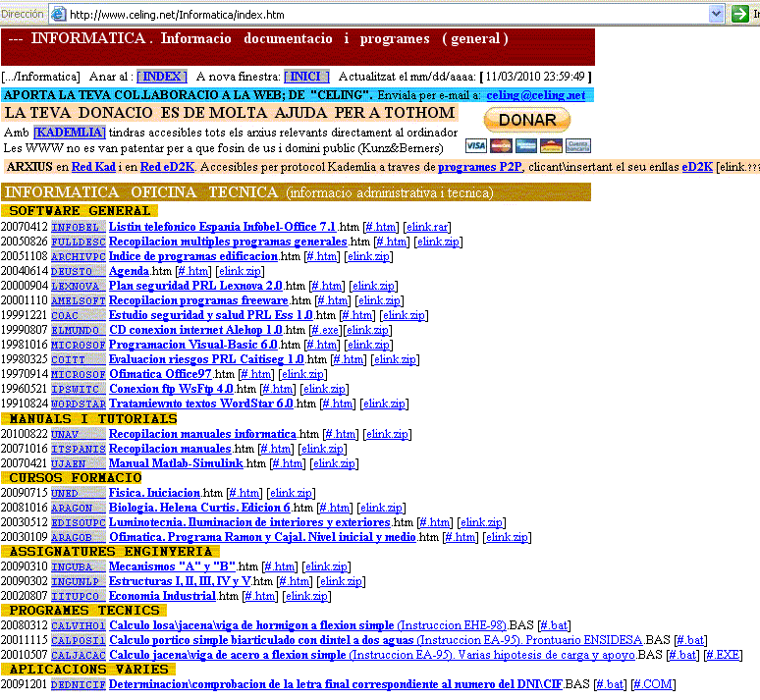Open Calculo portico simple biarticulado link
The height and width of the screenshot is (700, 760).
click(376, 640)
